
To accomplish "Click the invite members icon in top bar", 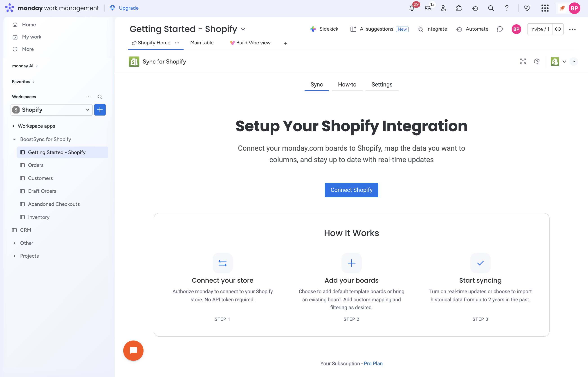I will point(444,8).
